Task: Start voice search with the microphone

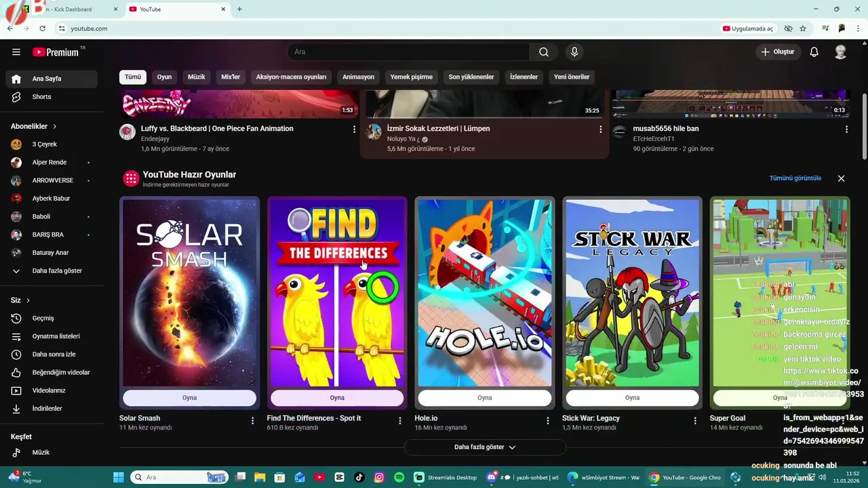Action: click(574, 52)
